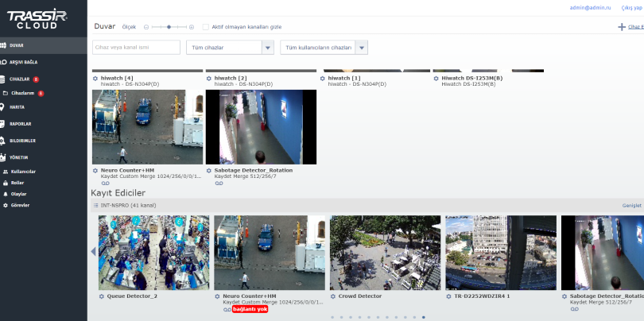Open Crowd Detector camera thumbnail
The image size is (644, 321).
pos(386,253)
